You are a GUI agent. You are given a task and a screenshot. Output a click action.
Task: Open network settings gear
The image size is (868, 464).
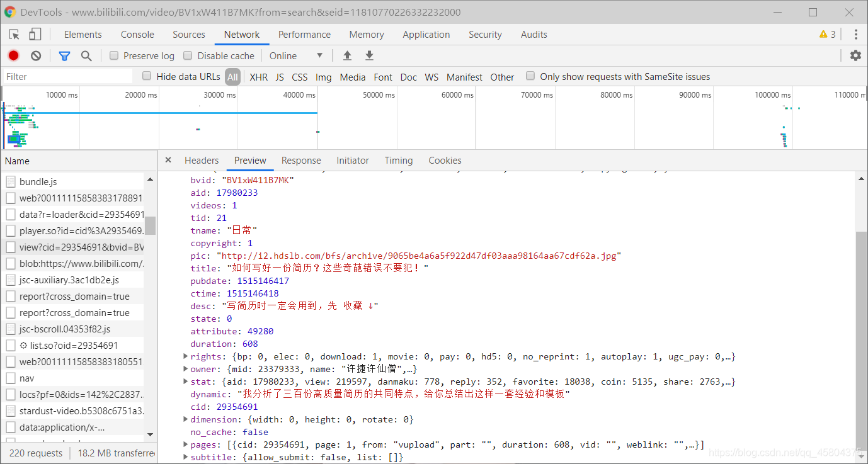(x=855, y=55)
